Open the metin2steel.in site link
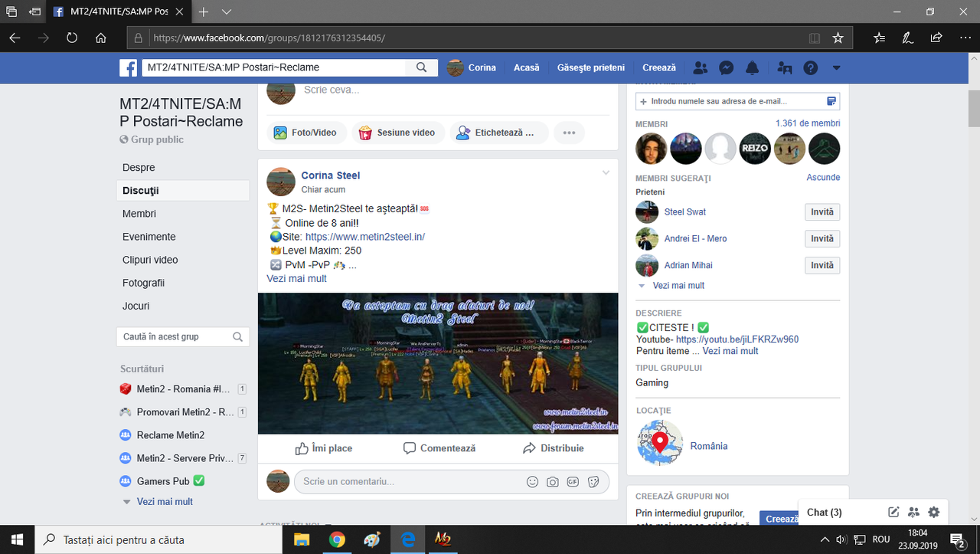This screenshot has width=980, height=554. coord(365,237)
